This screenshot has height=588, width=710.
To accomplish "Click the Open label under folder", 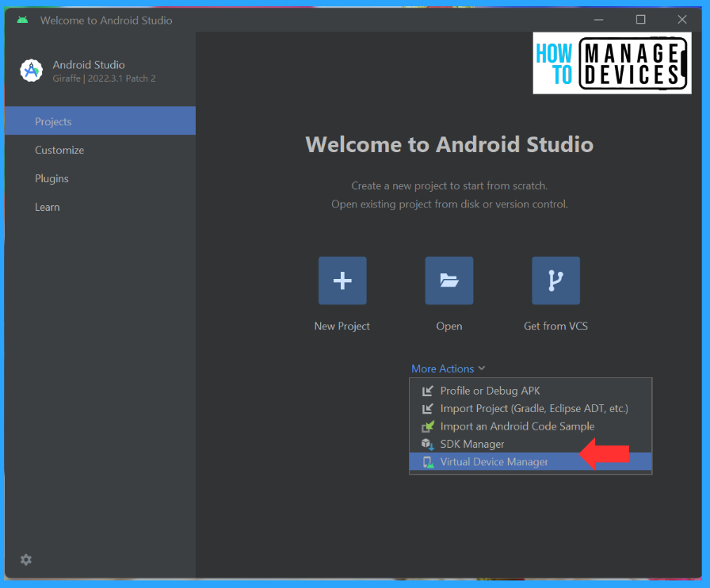I will point(449,326).
